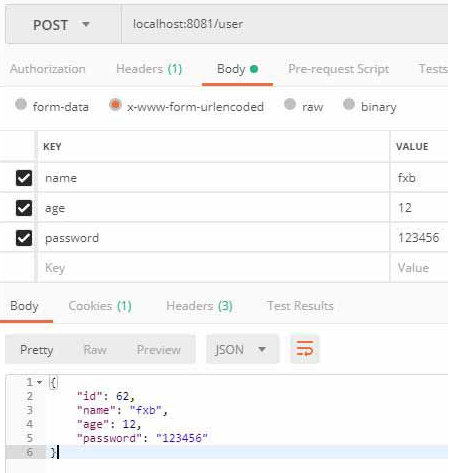Show the response Cookies (1) tab
This screenshot has height=473, width=470.
[100, 306]
